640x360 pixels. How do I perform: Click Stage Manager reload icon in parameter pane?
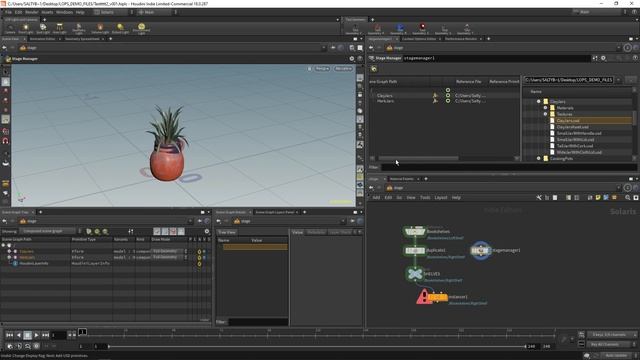click(374, 69)
